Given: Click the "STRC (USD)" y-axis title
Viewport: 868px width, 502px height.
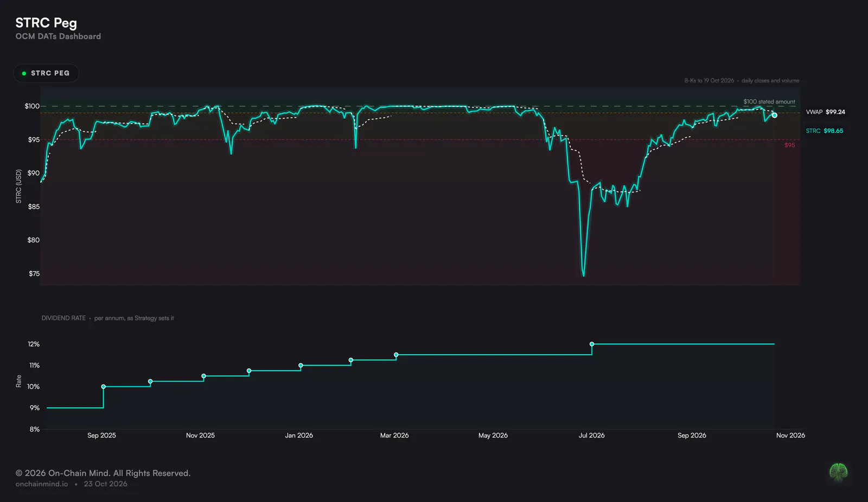Looking at the screenshot, I should [19, 186].
